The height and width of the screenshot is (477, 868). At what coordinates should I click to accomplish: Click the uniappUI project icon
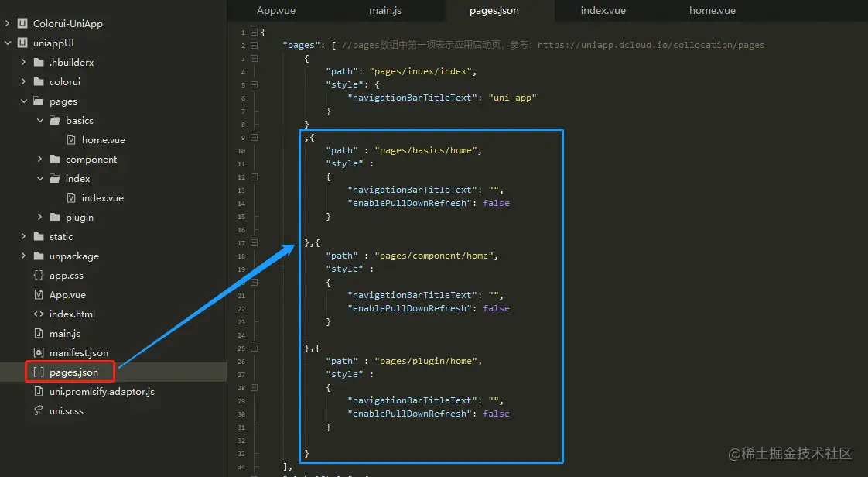[22, 43]
